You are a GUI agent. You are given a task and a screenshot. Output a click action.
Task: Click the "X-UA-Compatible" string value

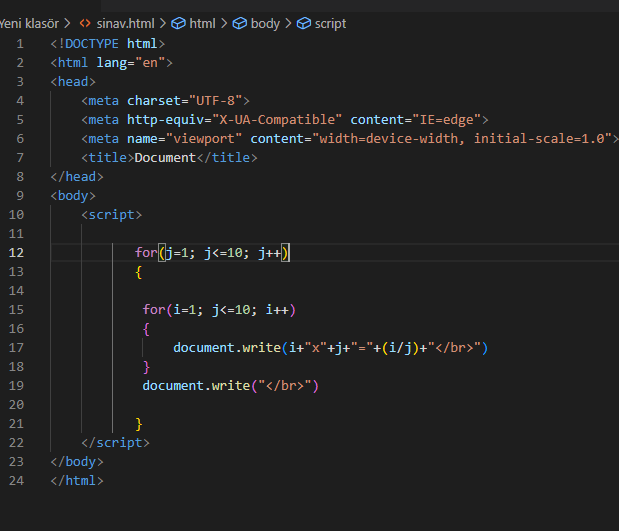coord(277,120)
